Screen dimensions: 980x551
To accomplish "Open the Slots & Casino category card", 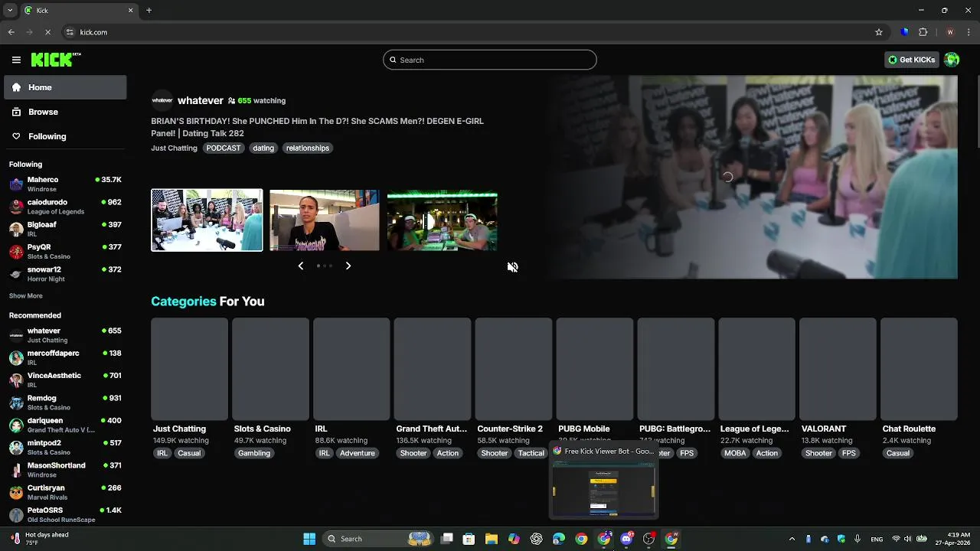I will coord(270,369).
